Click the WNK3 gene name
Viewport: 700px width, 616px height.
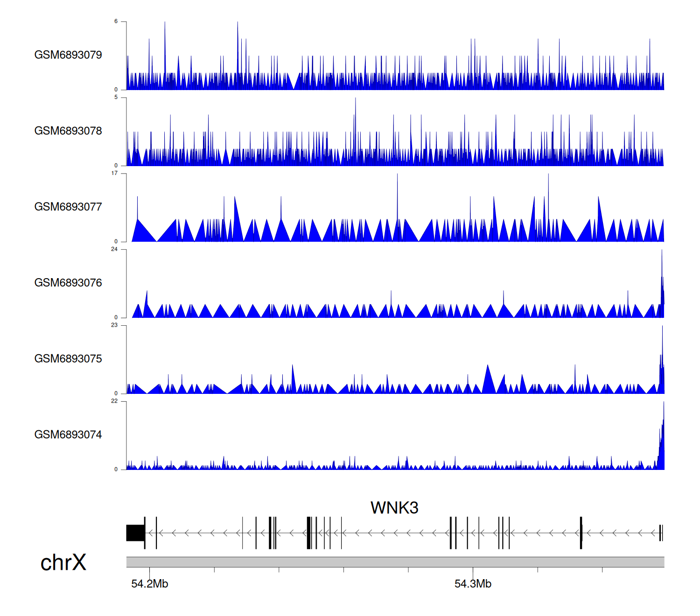click(x=394, y=508)
